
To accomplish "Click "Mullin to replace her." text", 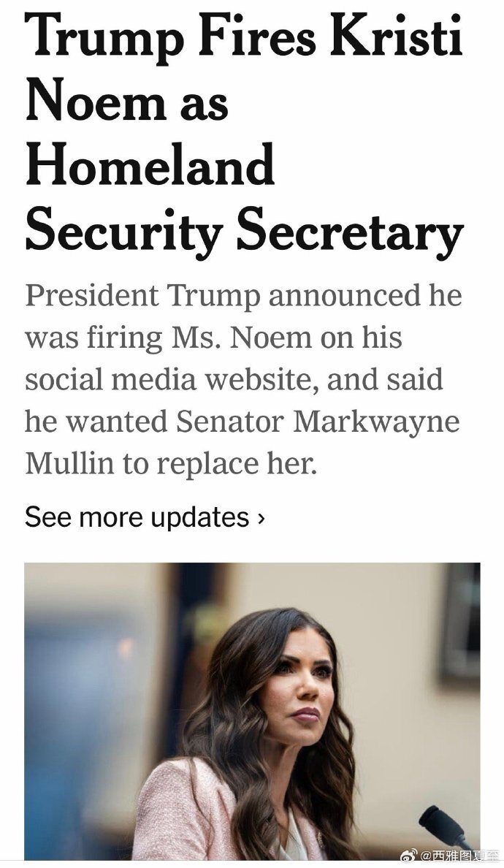I will point(171,464).
